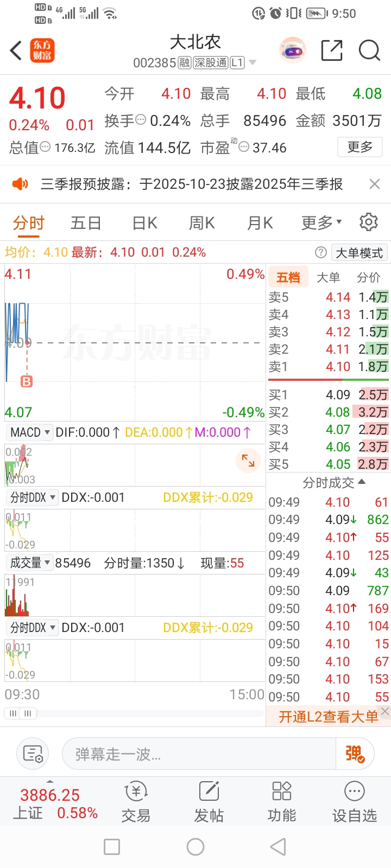Click the 更多 button in quote panel
The height and width of the screenshot is (868, 391).
click(360, 147)
